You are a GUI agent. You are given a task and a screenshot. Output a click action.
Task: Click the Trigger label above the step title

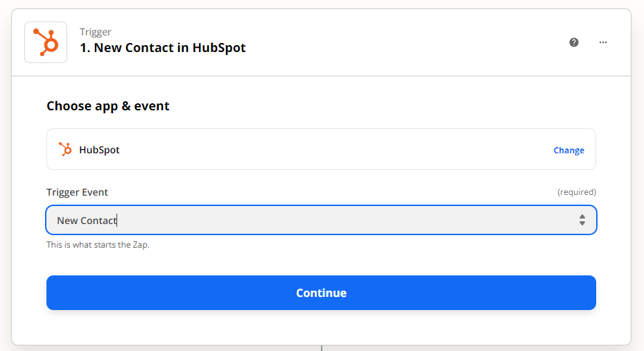click(95, 32)
